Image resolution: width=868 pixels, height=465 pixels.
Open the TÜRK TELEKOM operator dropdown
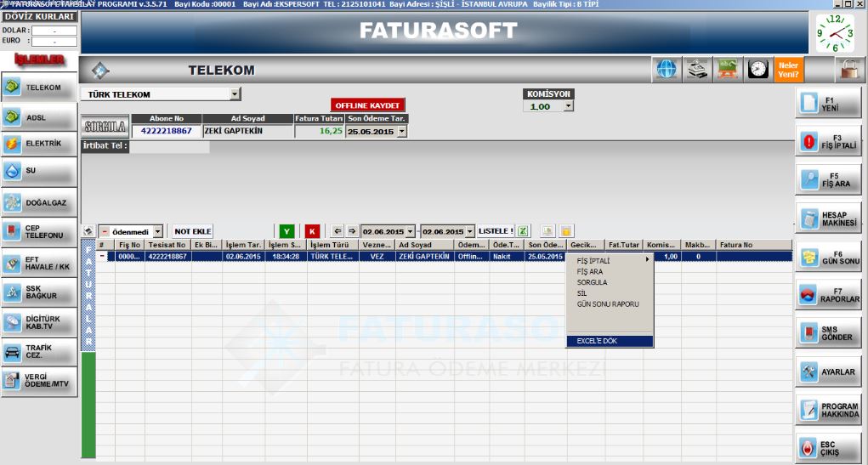coord(235,94)
